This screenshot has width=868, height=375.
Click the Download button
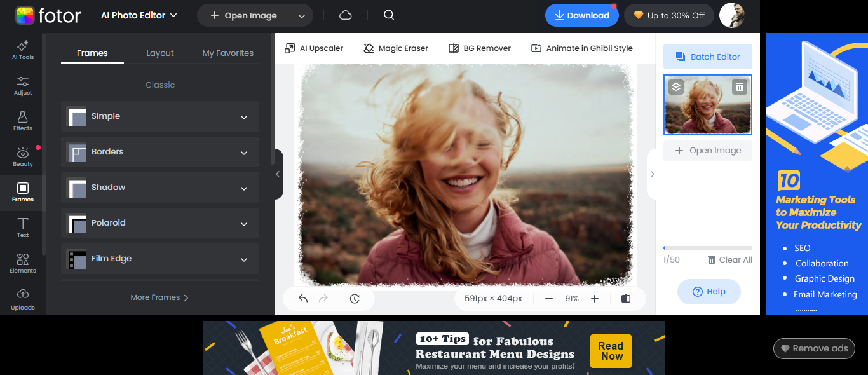(582, 15)
